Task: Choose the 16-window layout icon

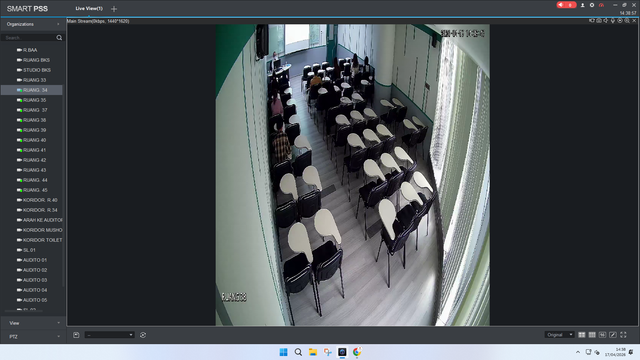Action: click(x=602, y=335)
